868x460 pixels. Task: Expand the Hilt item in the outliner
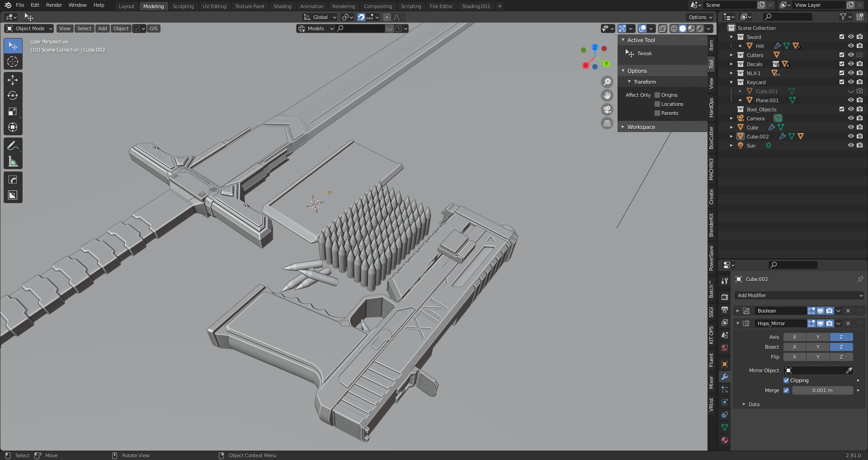point(740,46)
